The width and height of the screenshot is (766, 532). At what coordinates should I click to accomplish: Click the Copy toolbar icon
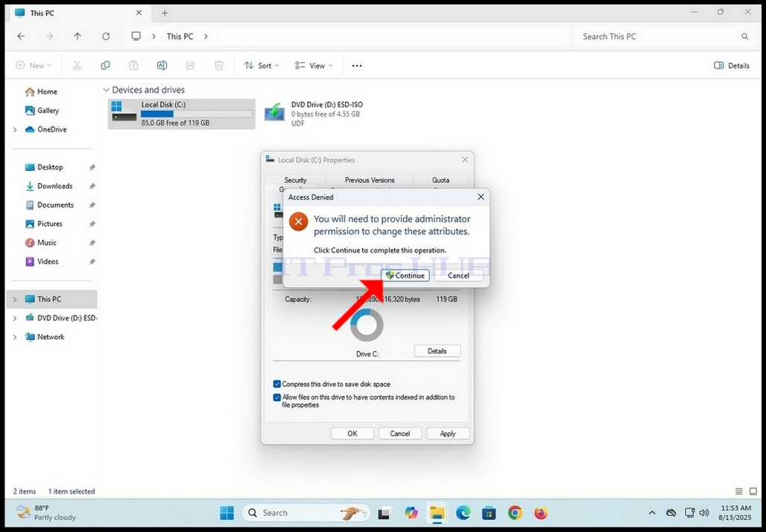pyautogui.click(x=105, y=66)
